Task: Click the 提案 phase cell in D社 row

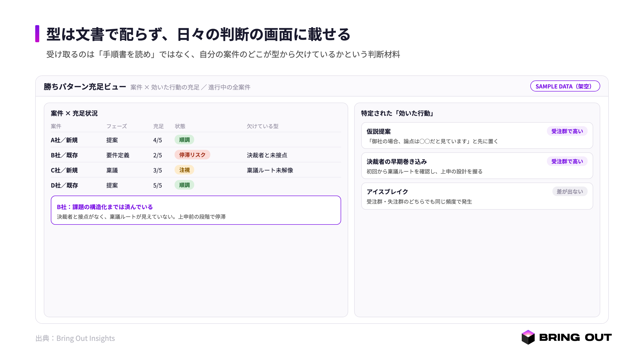Action: pyautogui.click(x=112, y=185)
